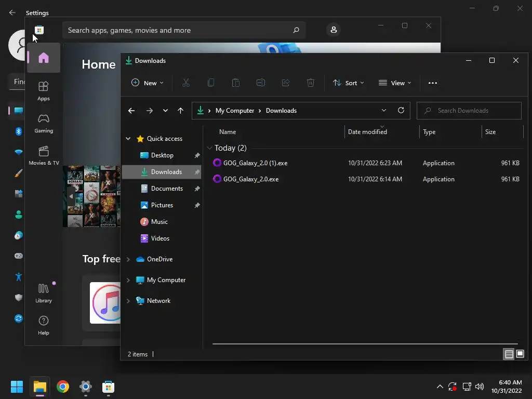Collapse the Quick access tree node
The image size is (532, 399).
pos(128,138)
